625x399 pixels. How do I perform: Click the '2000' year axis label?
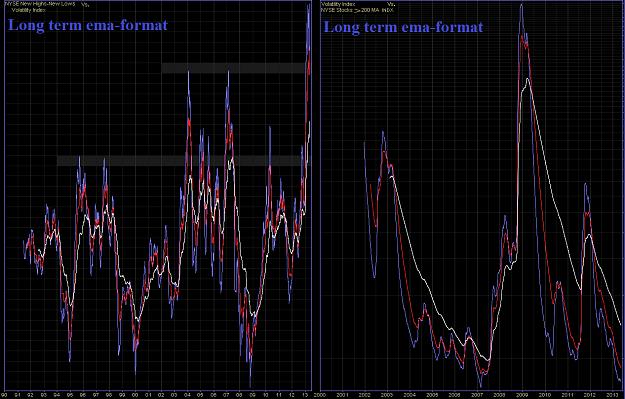320,395
